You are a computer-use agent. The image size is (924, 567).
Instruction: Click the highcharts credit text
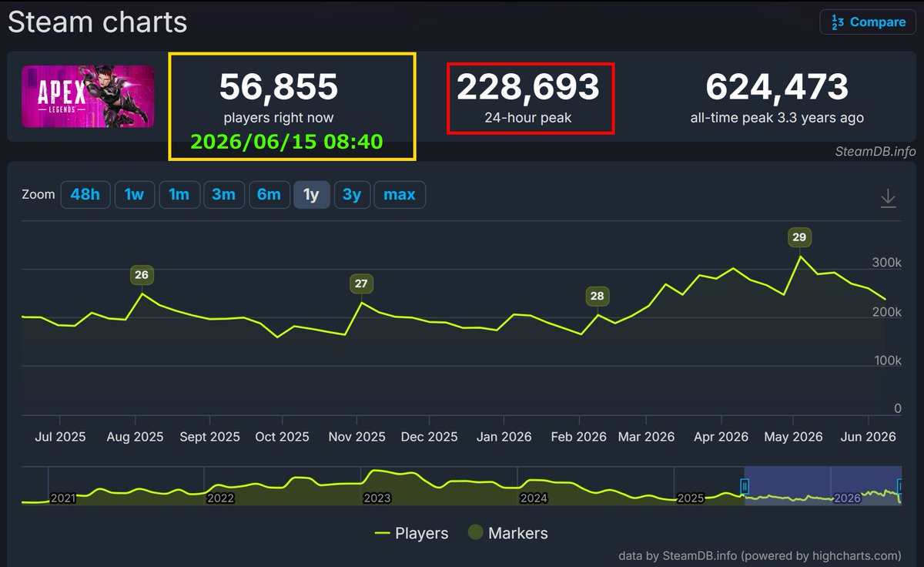(759, 555)
